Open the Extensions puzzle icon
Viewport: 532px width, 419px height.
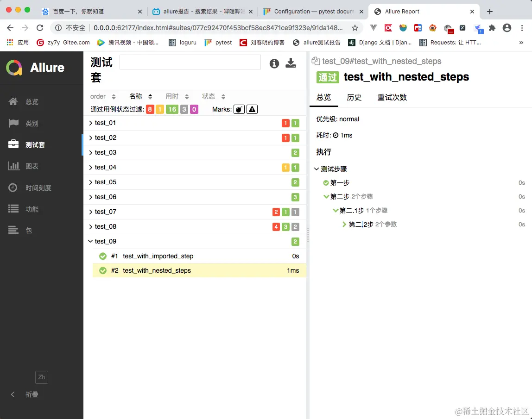[492, 28]
